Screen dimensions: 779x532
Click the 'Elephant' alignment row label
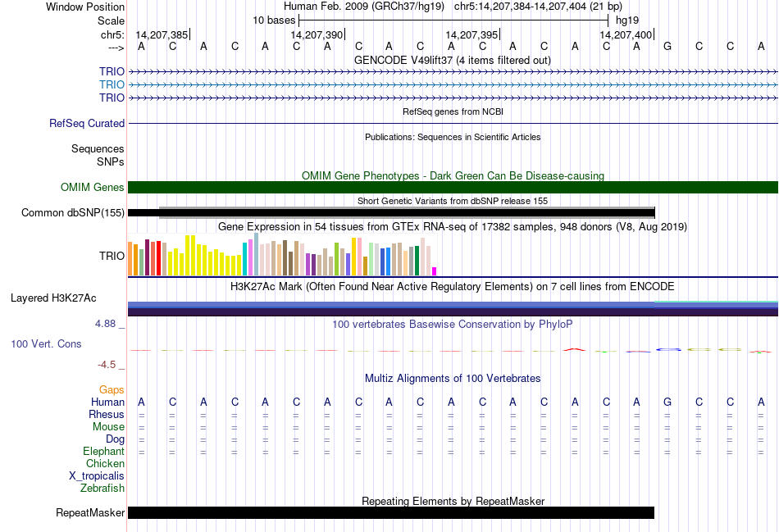coord(103,451)
